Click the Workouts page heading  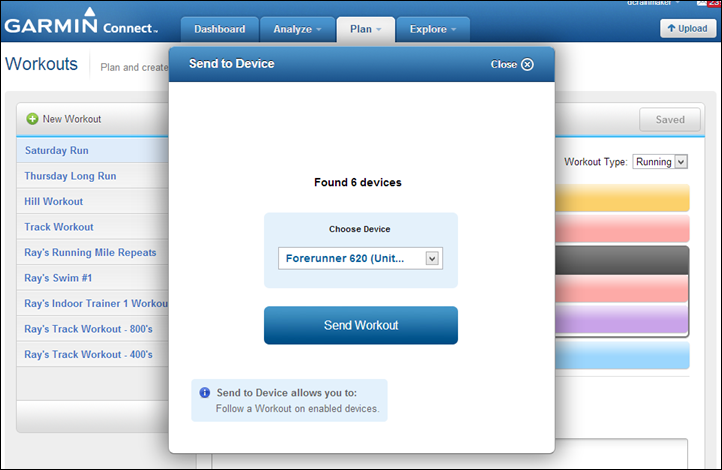click(x=41, y=64)
